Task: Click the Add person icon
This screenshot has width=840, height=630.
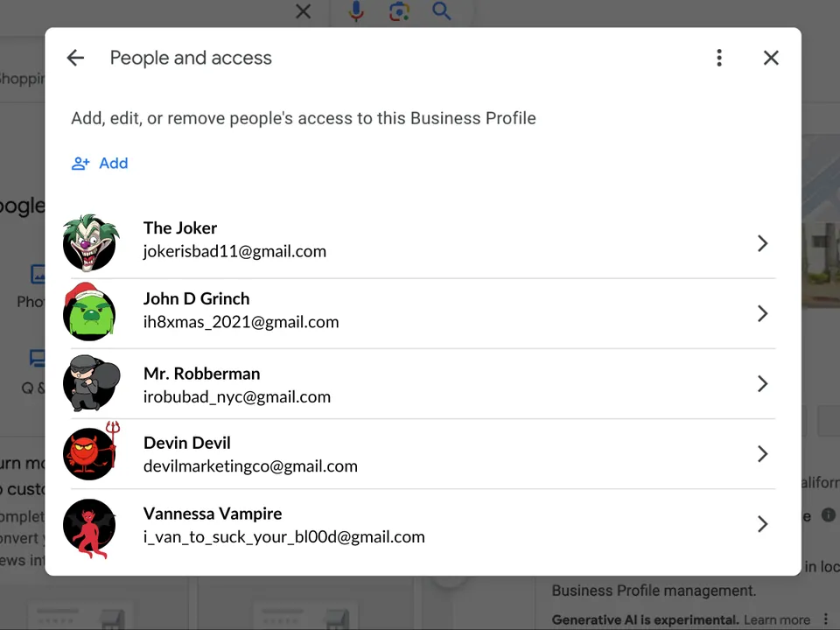Action: [x=80, y=164]
